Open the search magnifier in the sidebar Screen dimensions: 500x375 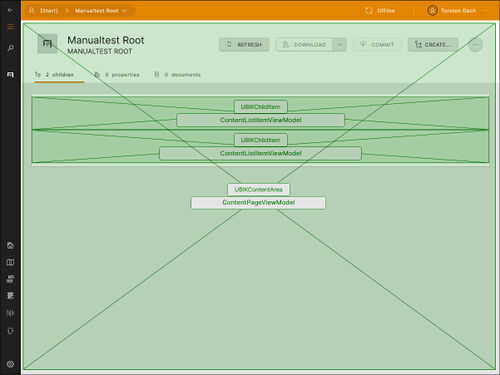coord(10,48)
